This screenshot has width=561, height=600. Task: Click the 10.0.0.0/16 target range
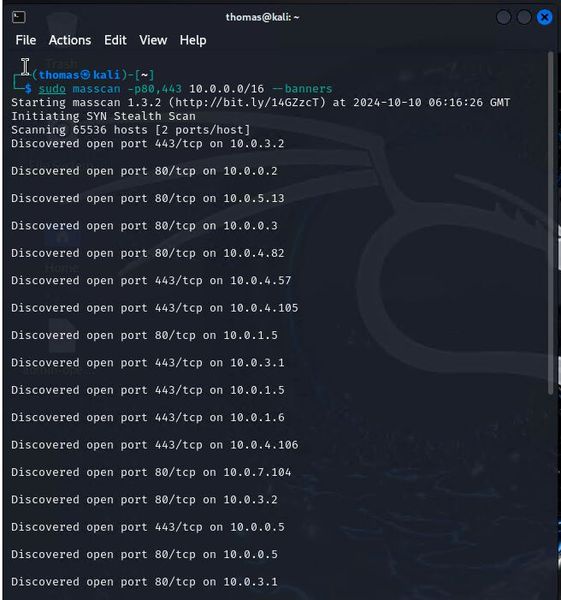tap(227, 89)
